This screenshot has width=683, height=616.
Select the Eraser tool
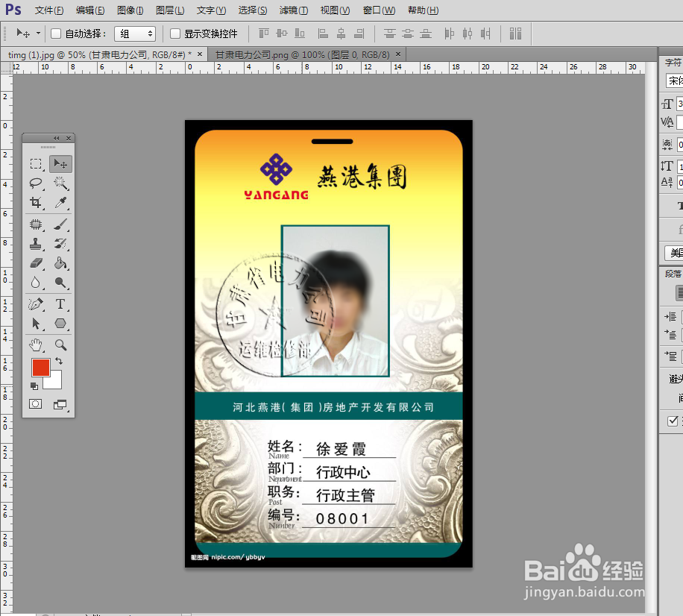pos(36,263)
